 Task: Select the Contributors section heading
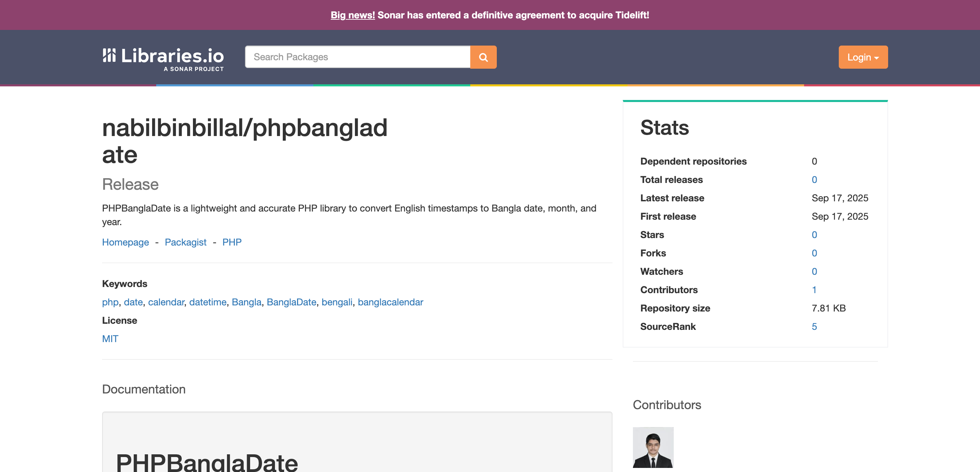tap(667, 405)
